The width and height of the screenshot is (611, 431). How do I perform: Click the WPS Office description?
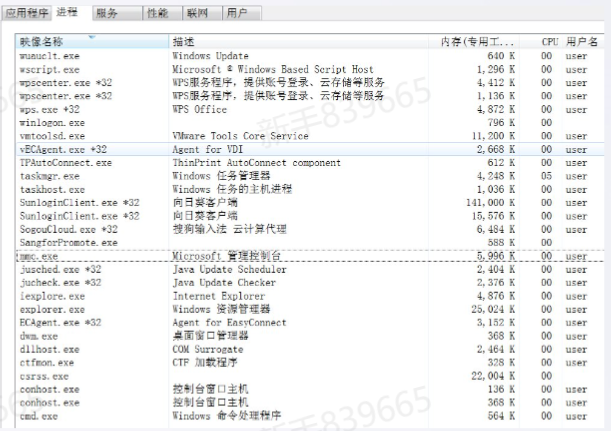coord(200,110)
